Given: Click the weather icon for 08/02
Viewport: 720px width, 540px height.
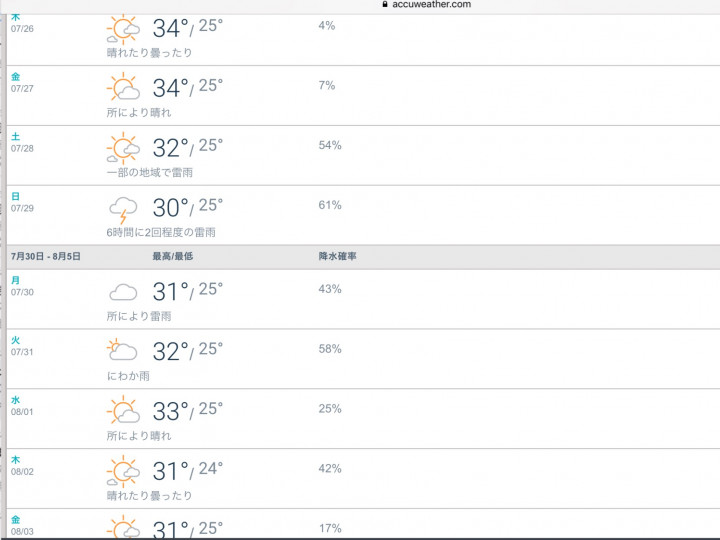Looking at the screenshot, I should click(x=123, y=471).
